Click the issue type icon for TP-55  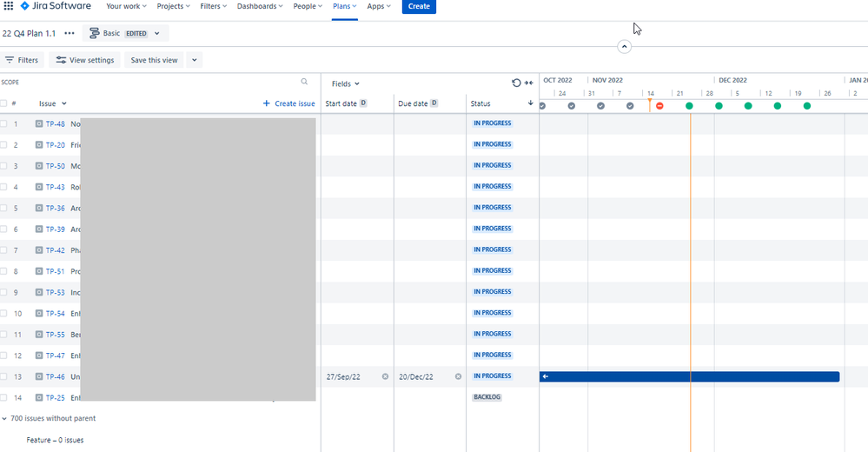click(x=39, y=334)
